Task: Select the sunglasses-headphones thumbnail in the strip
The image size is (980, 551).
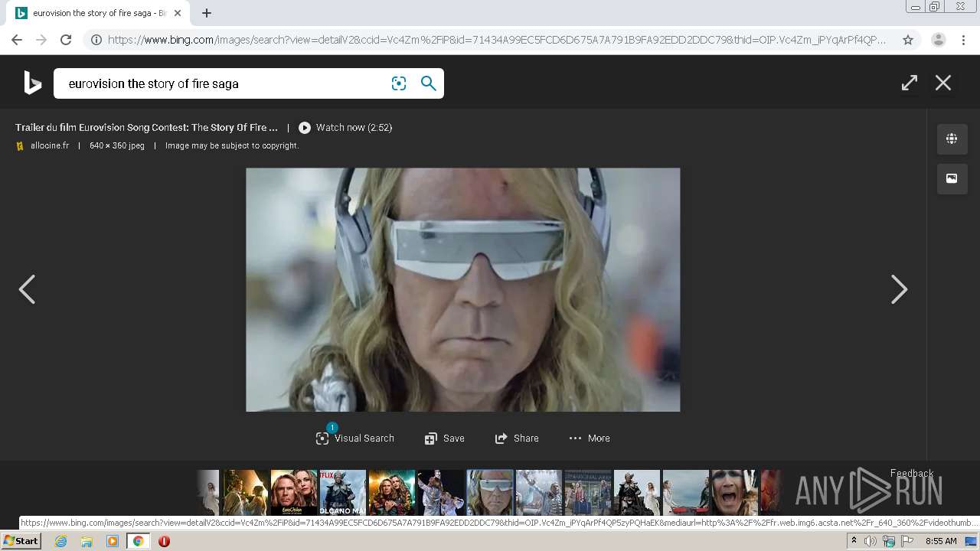Action: click(490, 492)
